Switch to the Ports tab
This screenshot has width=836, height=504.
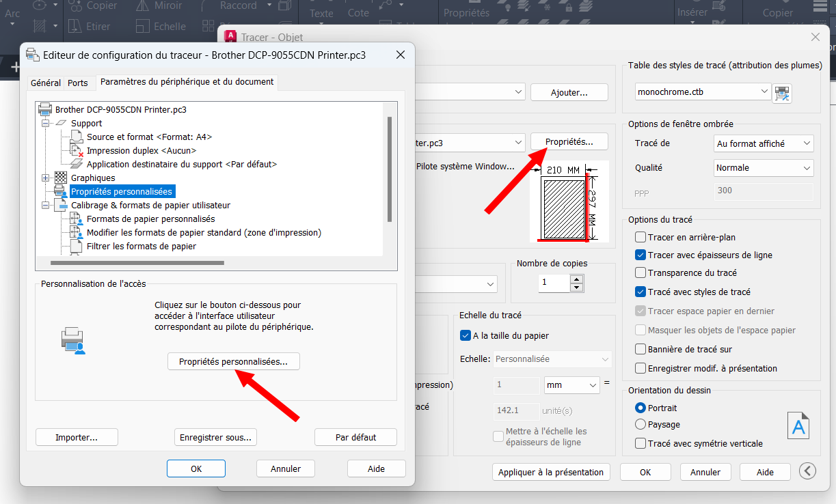click(79, 83)
